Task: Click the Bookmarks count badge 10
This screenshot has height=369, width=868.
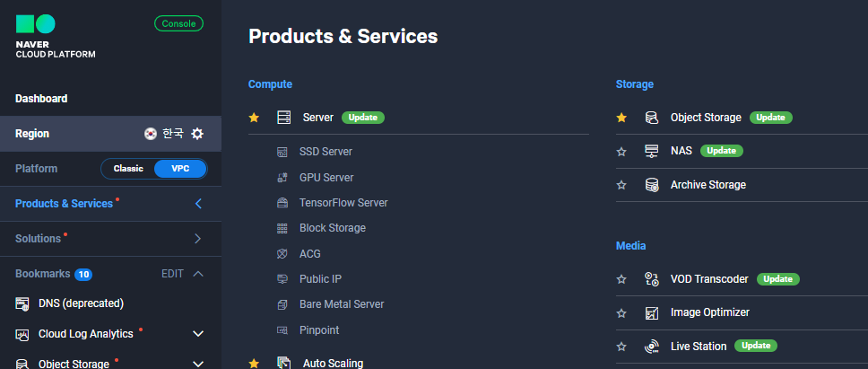Action: click(83, 274)
